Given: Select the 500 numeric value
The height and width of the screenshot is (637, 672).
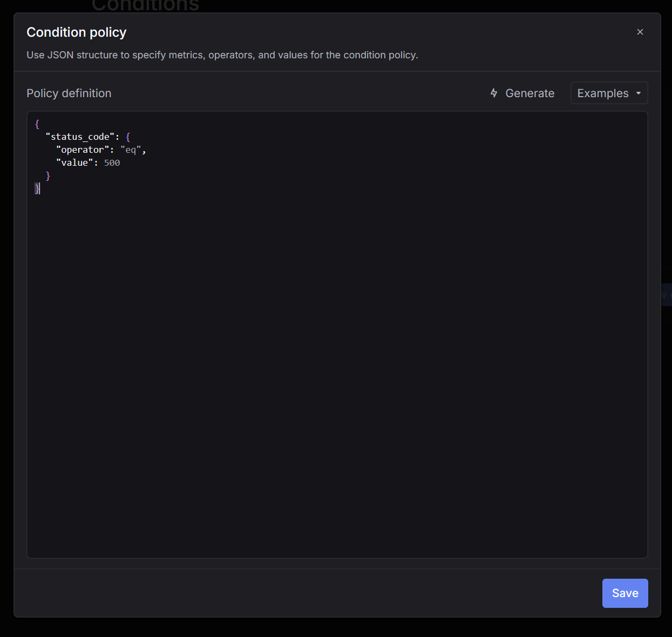Looking at the screenshot, I should pos(112,162).
